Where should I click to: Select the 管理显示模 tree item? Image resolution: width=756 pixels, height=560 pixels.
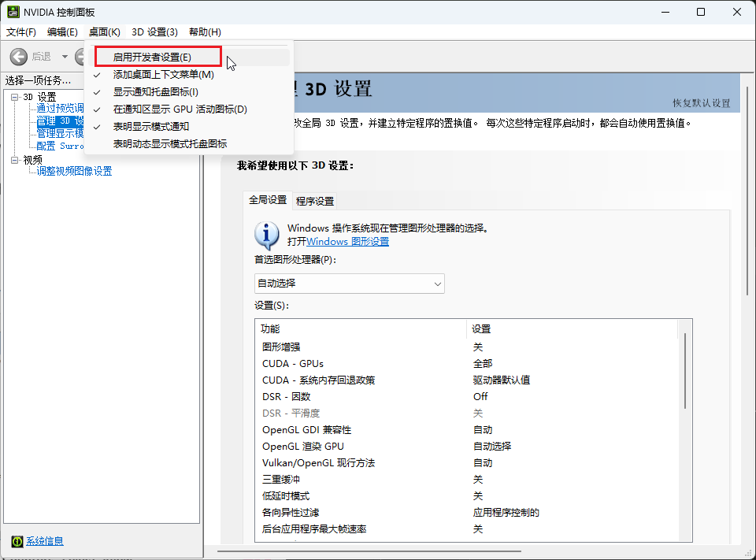point(61,133)
